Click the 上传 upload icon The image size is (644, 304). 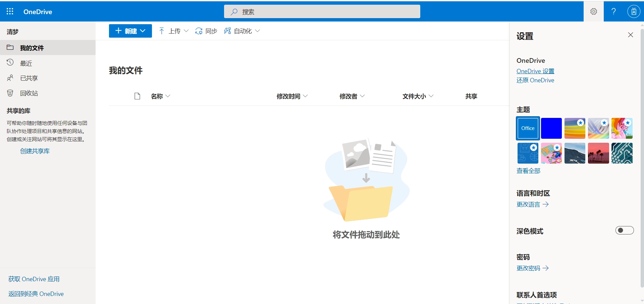[x=162, y=31]
